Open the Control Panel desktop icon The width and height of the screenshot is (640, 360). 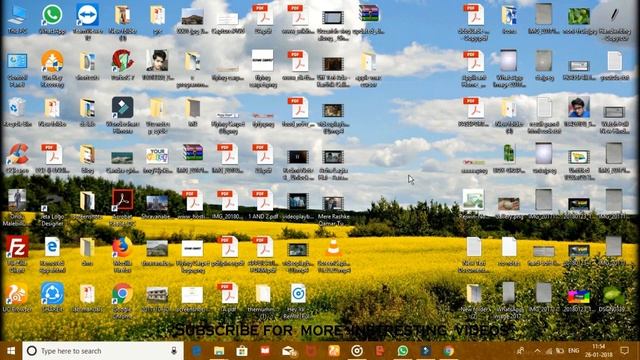coord(17,69)
